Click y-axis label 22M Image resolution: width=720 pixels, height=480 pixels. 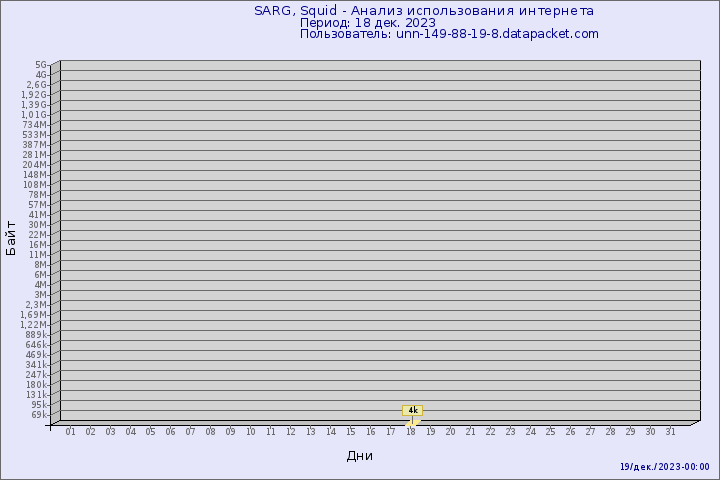click(x=38, y=235)
